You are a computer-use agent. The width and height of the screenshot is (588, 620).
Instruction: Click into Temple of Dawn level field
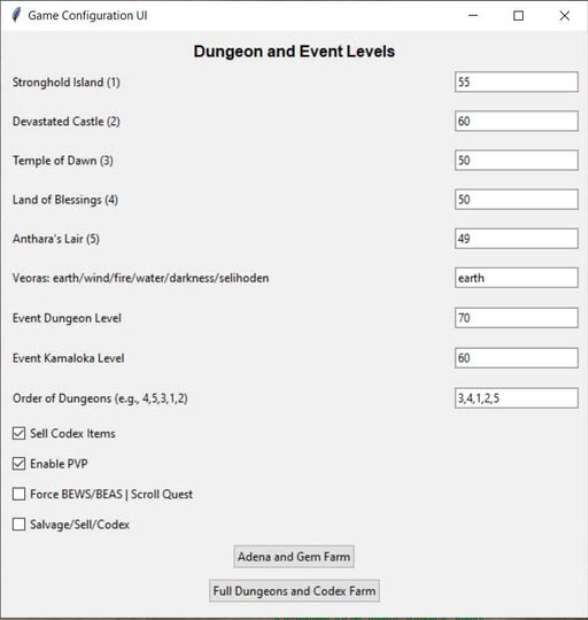click(x=516, y=160)
